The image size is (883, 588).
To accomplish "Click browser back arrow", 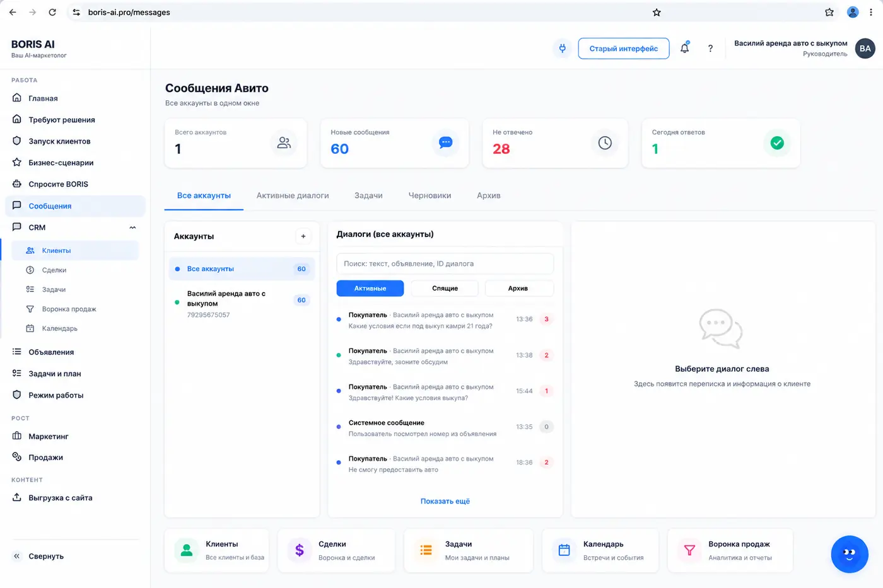I will [x=13, y=12].
